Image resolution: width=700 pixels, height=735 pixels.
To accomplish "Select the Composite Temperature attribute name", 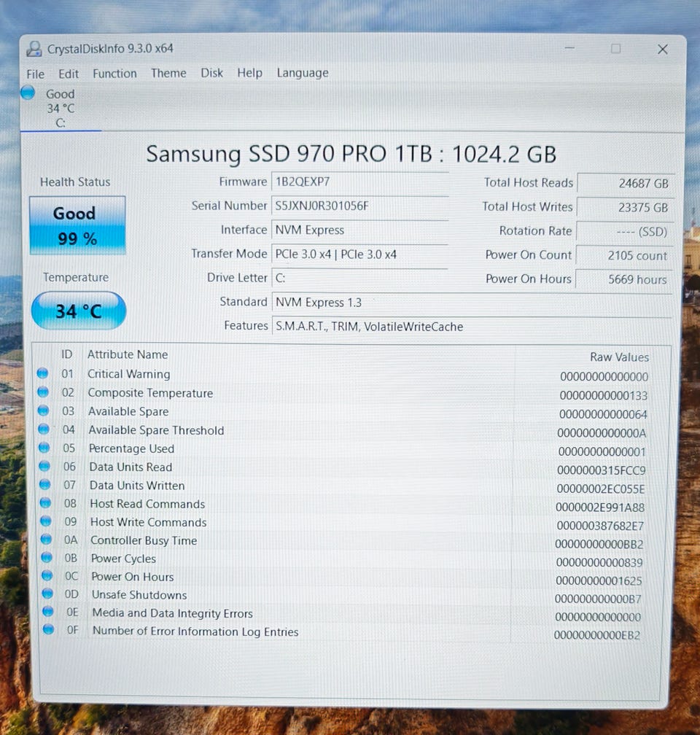I will click(150, 393).
